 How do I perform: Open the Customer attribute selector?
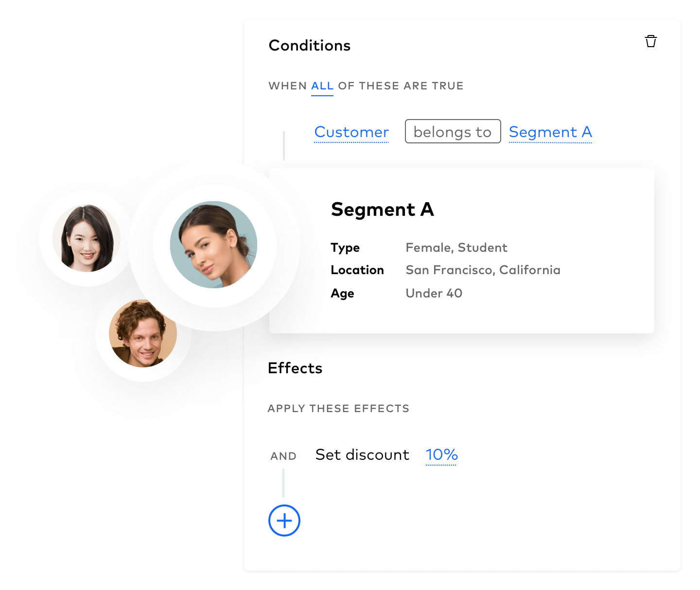(351, 132)
